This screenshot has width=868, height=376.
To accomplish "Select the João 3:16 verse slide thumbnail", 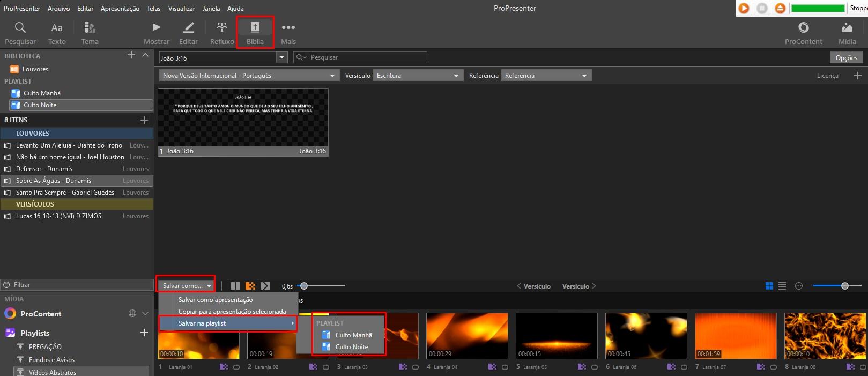I will pyautogui.click(x=243, y=122).
